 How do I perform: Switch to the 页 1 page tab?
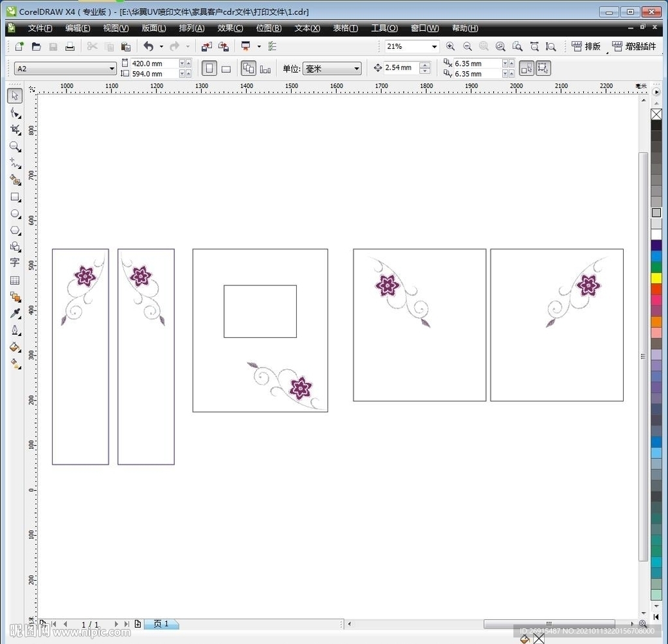(161, 624)
